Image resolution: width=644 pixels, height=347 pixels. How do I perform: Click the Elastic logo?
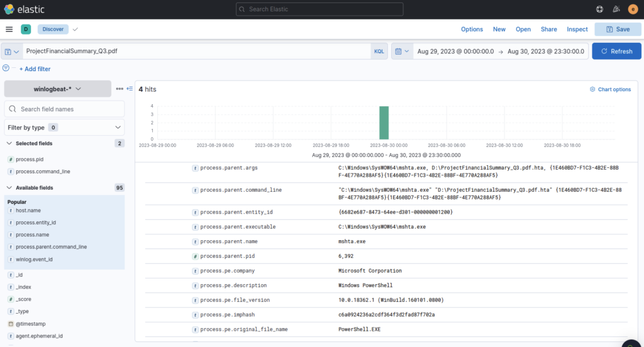(x=24, y=9)
